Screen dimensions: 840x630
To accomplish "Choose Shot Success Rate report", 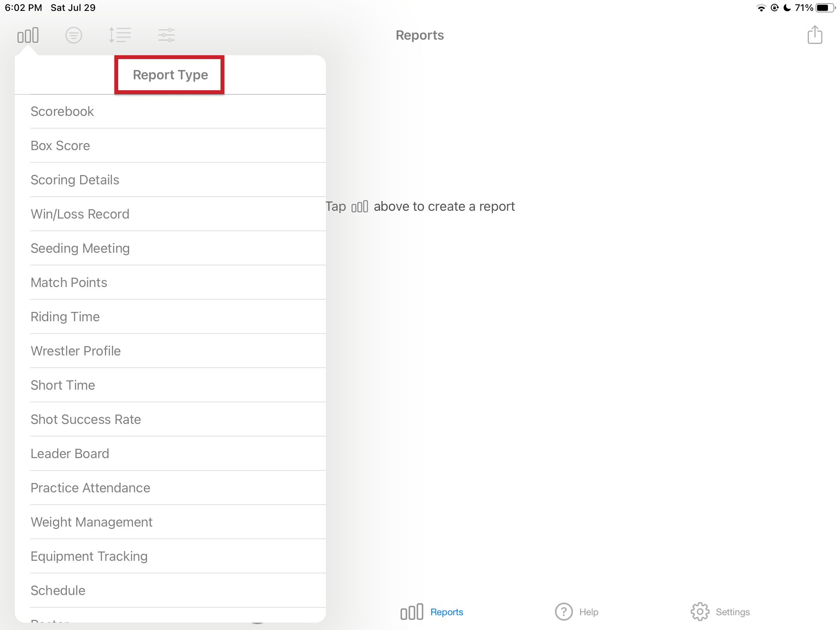I will [86, 420].
